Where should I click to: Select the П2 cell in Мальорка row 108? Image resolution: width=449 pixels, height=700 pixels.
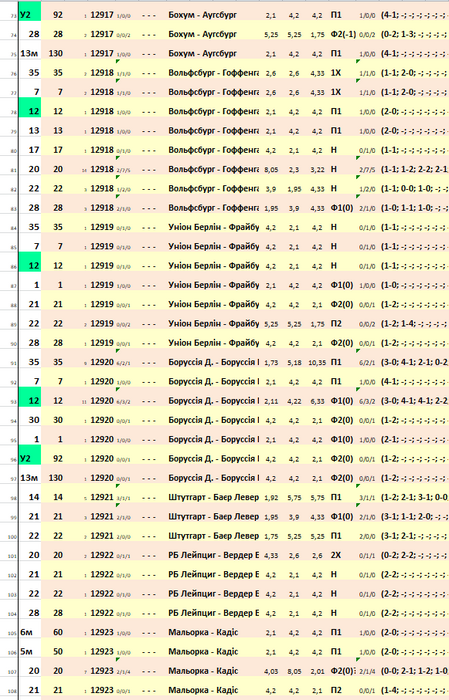pyautogui.click(x=336, y=690)
